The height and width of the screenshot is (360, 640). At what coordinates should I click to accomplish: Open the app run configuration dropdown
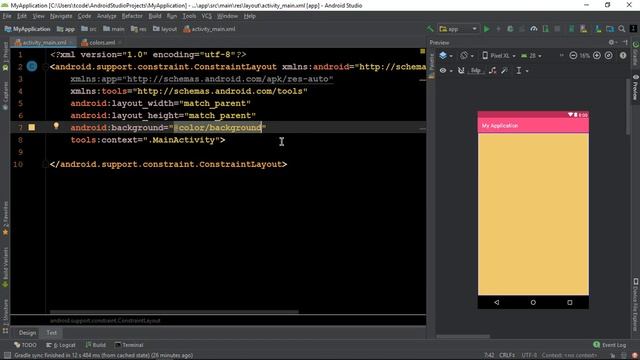click(x=458, y=29)
